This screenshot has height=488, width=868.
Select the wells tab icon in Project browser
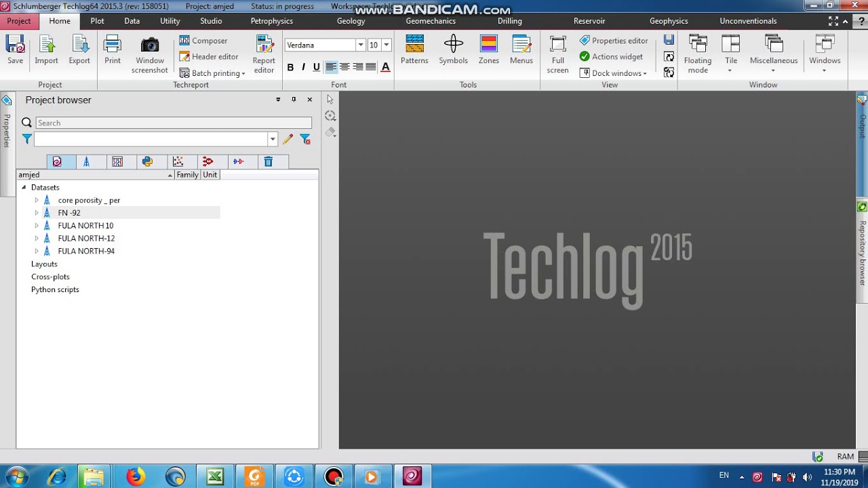[x=86, y=161]
